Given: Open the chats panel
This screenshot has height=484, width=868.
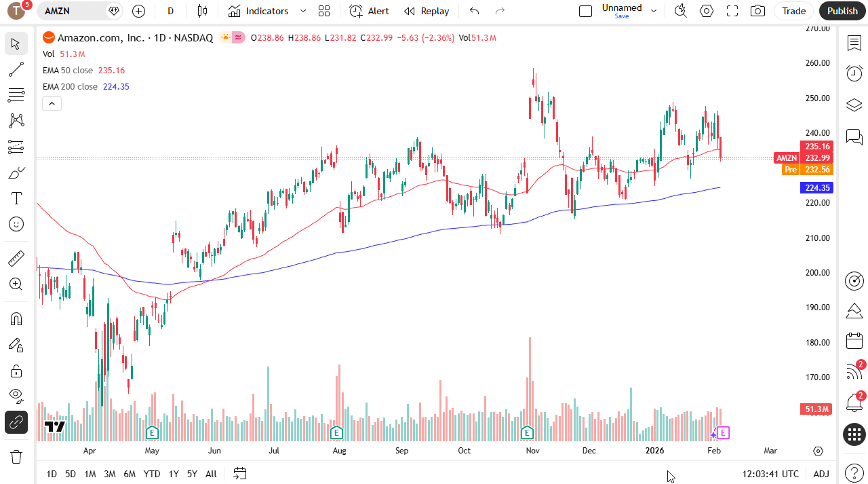Looking at the screenshot, I should coord(854,136).
